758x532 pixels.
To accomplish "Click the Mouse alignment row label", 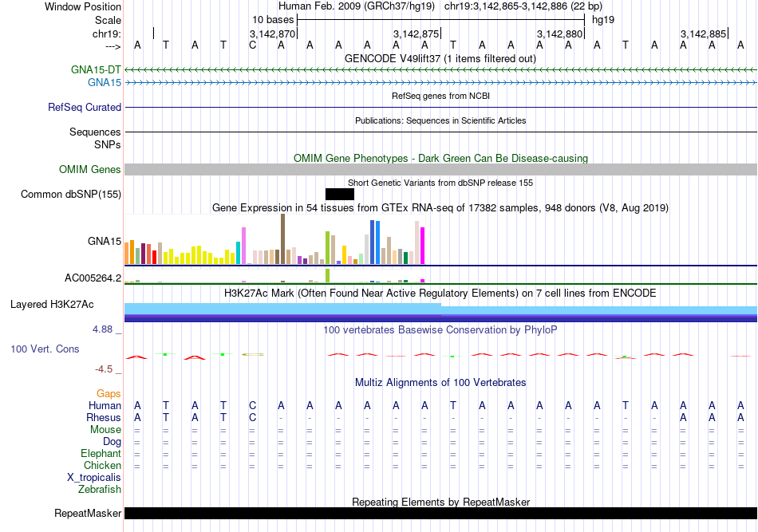I will pos(106,430).
